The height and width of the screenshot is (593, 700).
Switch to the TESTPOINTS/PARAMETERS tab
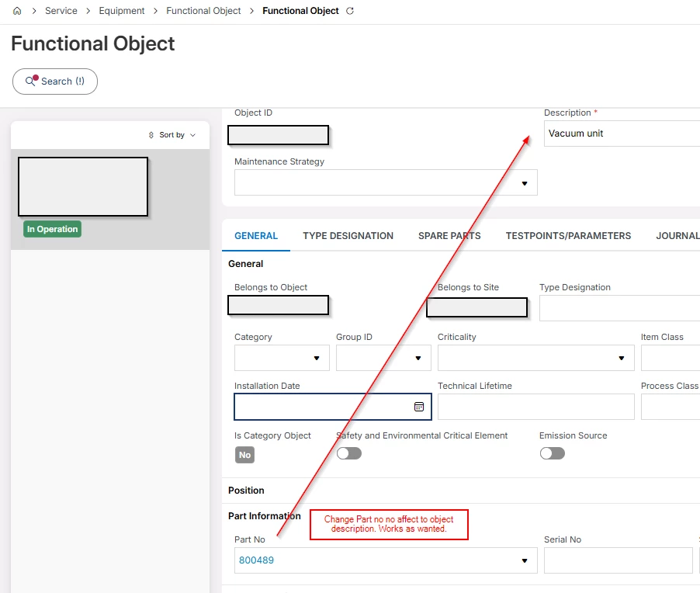coord(568,236)
